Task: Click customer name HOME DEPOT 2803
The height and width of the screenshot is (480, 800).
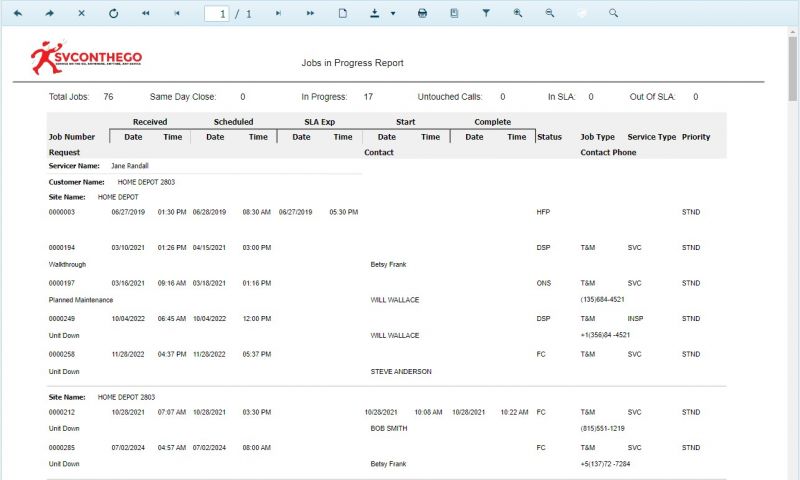Action: pos(146,182)
